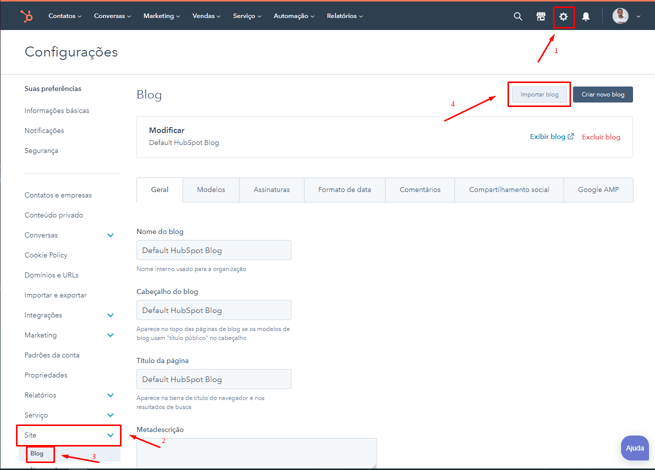Screen dimensions: 655x470
Task: Click the Excluir blog link
Action: click(601, 137)
